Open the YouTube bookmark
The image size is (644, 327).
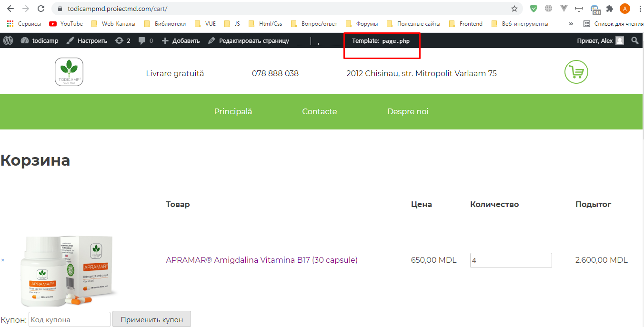click(66, 24)
